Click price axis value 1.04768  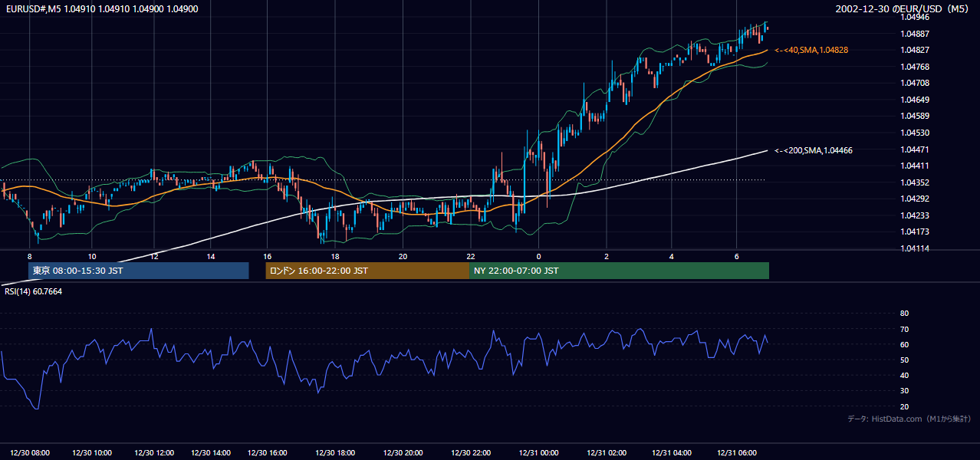(914, 67)
